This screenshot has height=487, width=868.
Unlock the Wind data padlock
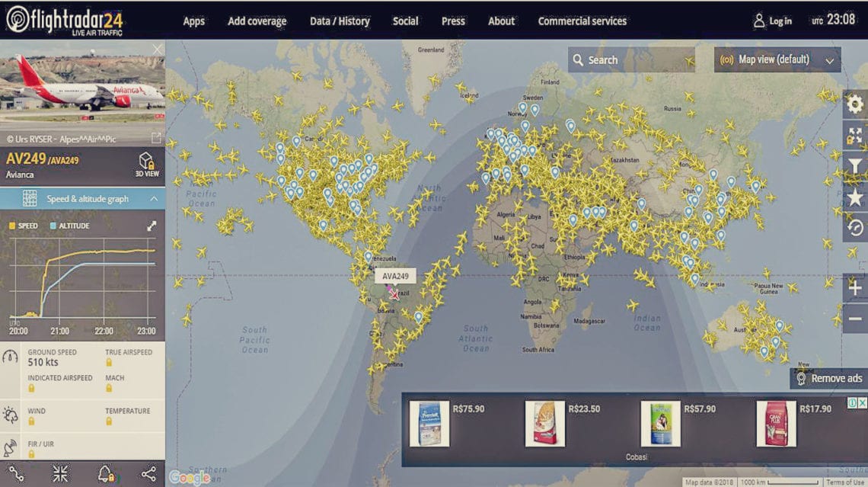pyautogui.click(x=31, y=421)
